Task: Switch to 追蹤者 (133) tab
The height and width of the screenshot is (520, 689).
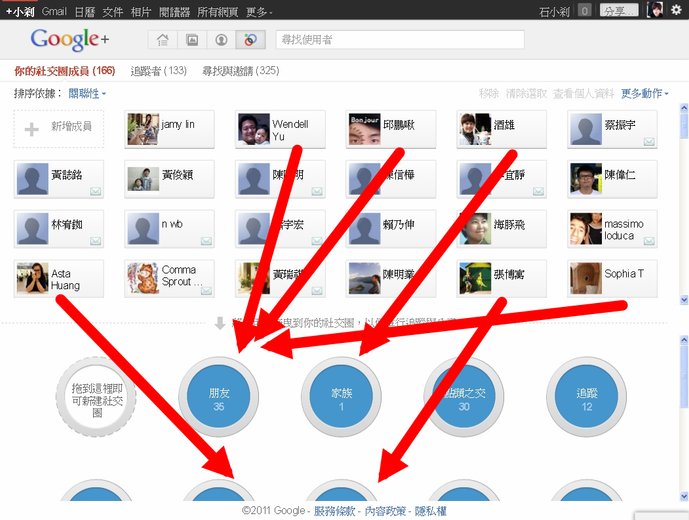Action: [x=159, y=71]
